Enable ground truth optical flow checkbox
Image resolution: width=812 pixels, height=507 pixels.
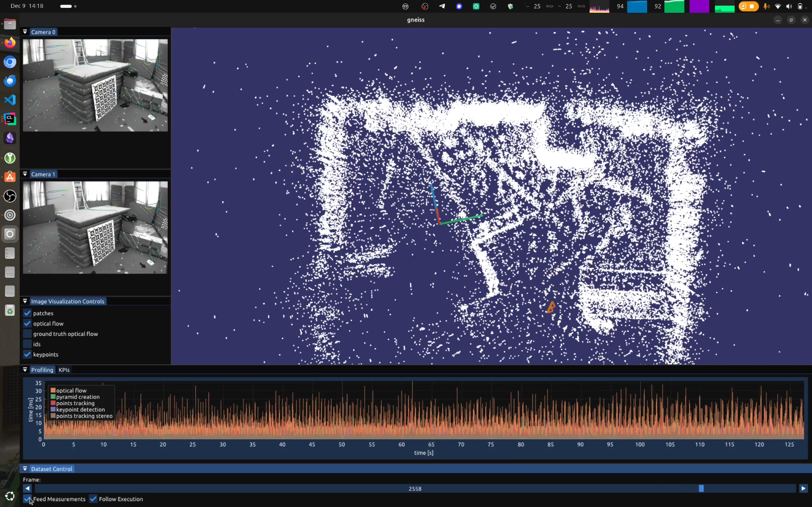click(x=28, y=334)
